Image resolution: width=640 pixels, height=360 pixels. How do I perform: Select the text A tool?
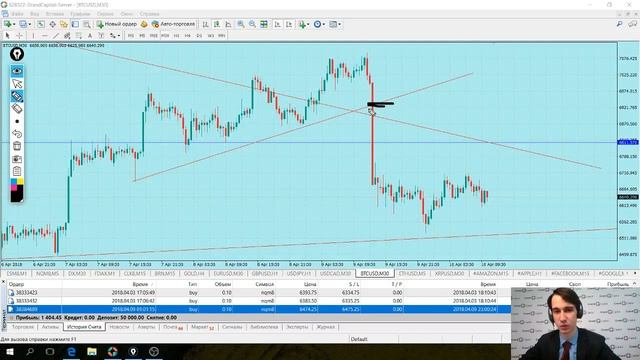tap(90, 36)
